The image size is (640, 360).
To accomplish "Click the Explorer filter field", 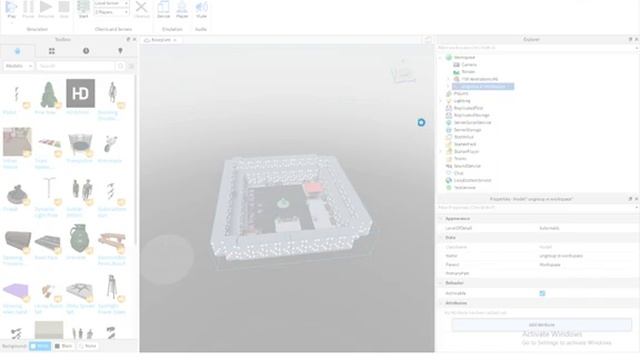I will (x=535, y=48).
